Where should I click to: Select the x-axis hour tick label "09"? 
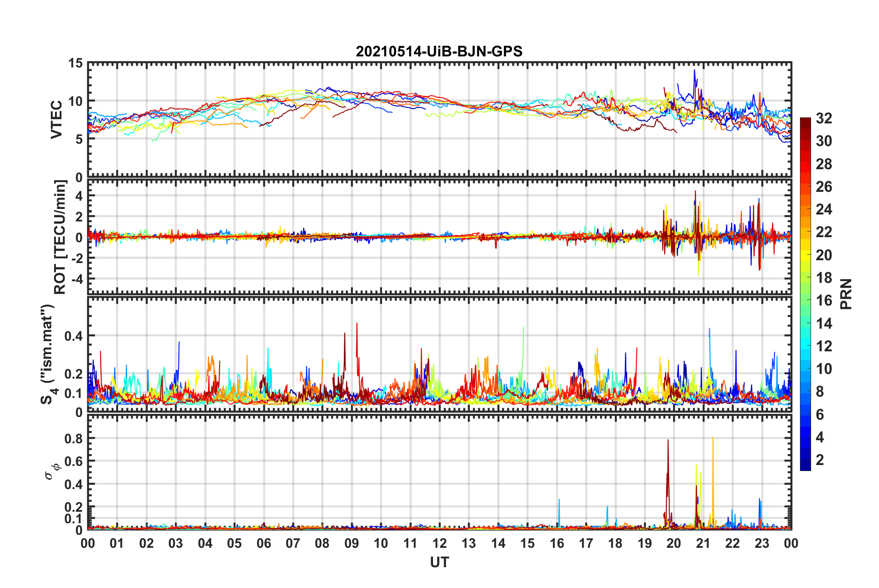352,543
